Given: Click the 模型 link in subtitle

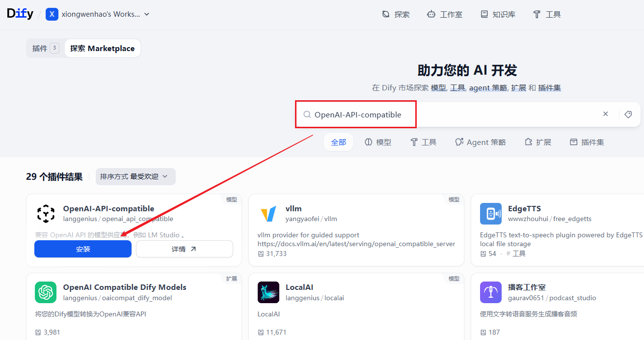Looking at the screenshot, I should point(438,88).
